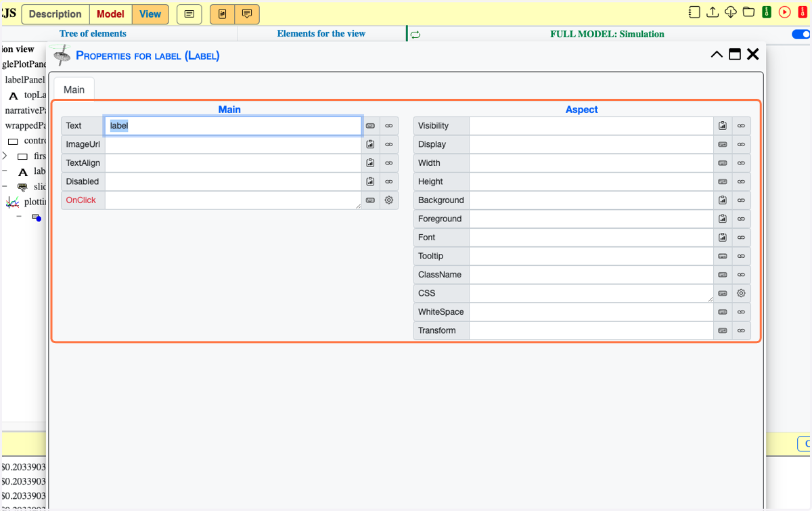812x511 pixels.
Task: Open the clipboard chooser for Background
Action: (723, 200)
